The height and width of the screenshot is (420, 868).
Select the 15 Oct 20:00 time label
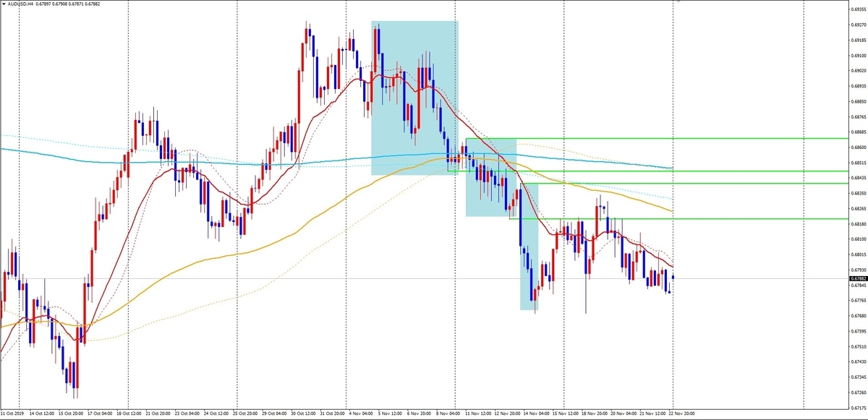click(71, 414)
